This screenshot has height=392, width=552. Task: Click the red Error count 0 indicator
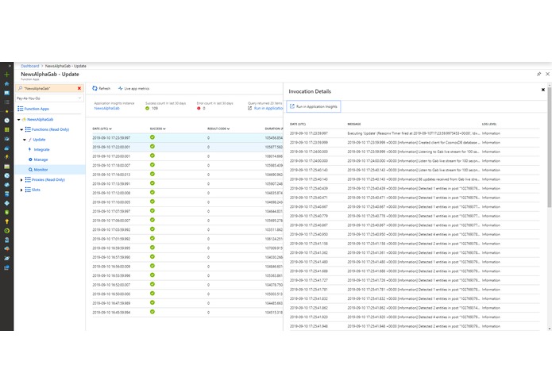click(x=201, y=108)
